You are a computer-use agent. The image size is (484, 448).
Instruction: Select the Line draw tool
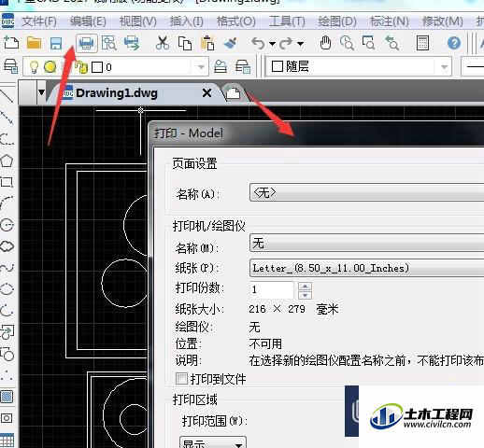click(x=7, y=96)
